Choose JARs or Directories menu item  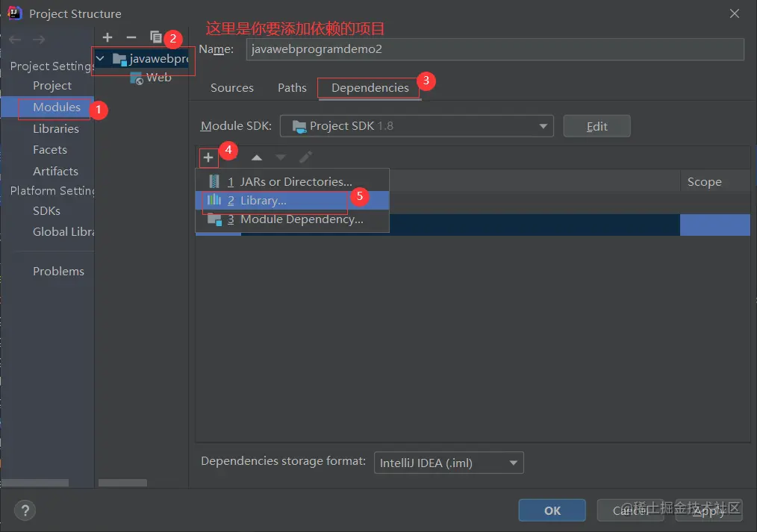tap(292, 182)
